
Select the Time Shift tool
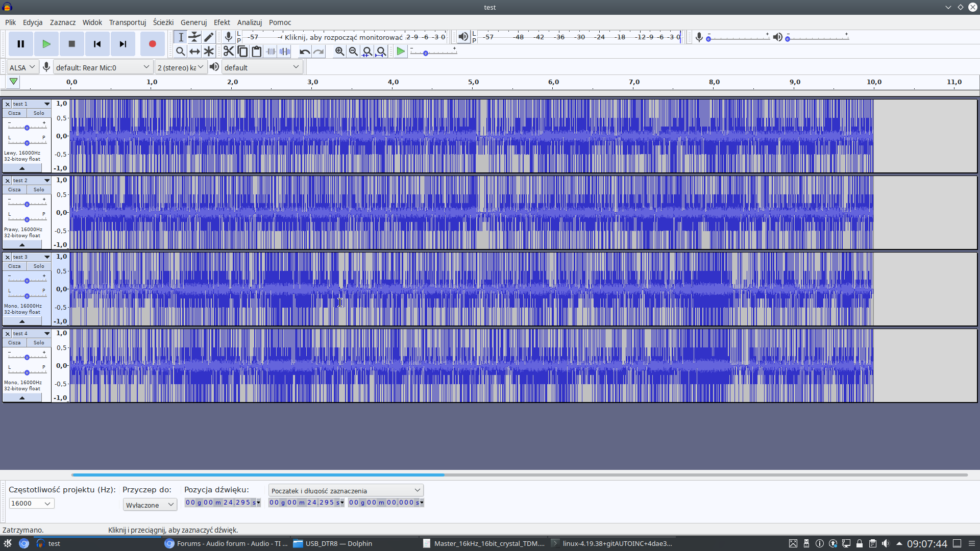pyautogui.click(x=194, y=52)
